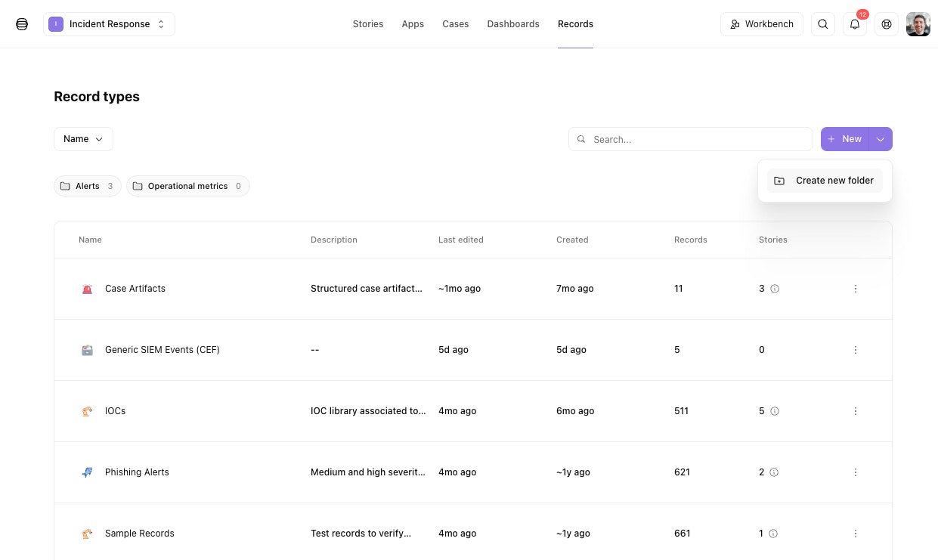Switch to the Stories tab
938x560 pixels.
click(x=368, y=24)
